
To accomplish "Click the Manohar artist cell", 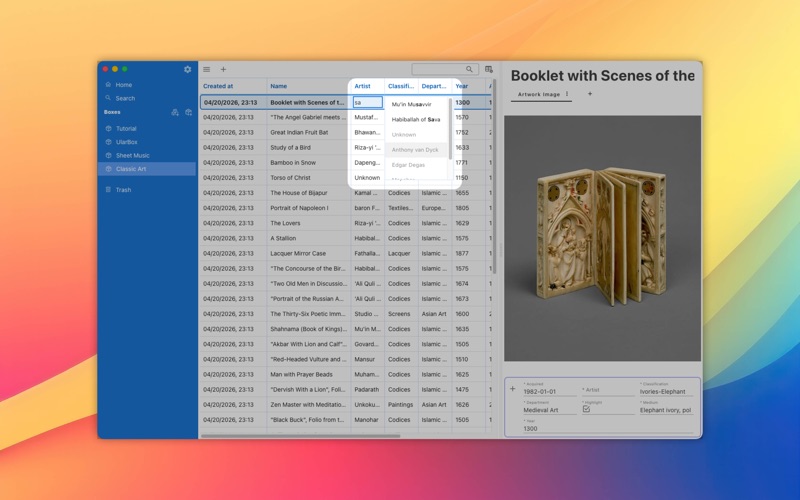I will click(x=368, y=420).
